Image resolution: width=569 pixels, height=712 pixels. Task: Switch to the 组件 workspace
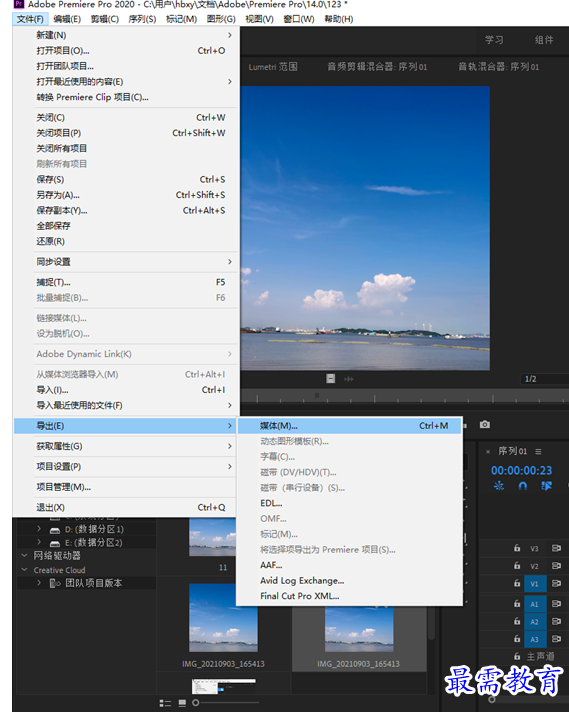click(x=544, y=40)
